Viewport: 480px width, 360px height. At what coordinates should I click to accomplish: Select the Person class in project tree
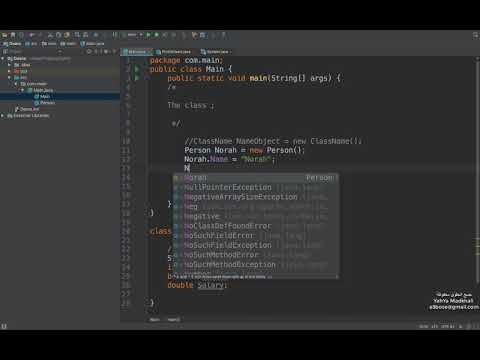pyautogui.click(x=45, y=103)
